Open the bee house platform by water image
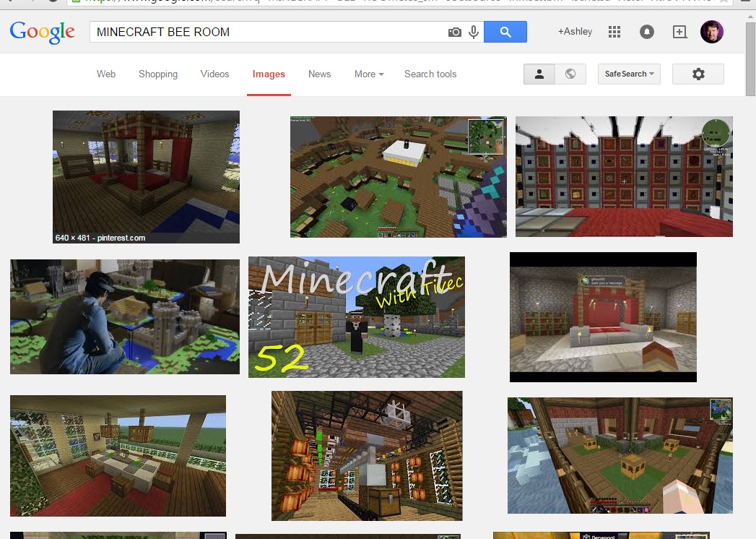 point(620,455)
